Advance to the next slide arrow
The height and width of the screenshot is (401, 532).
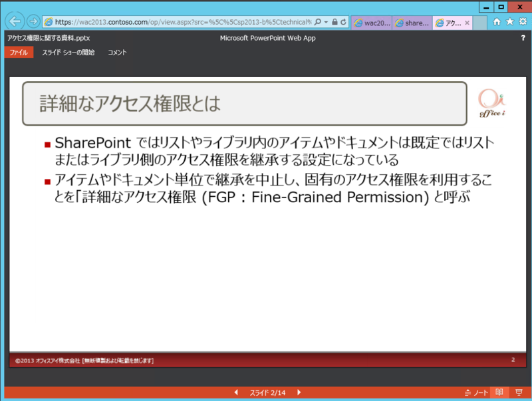pyautogui.click(x=299, y=392)
